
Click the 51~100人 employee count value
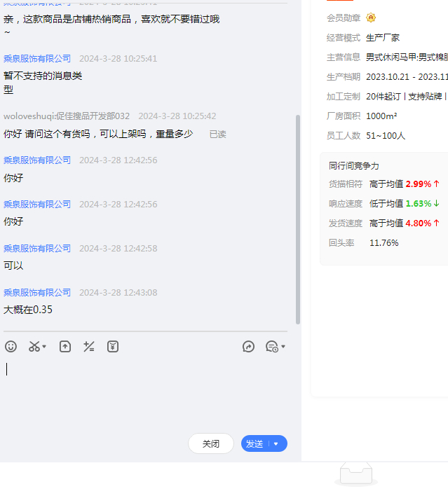click(386, 136)
